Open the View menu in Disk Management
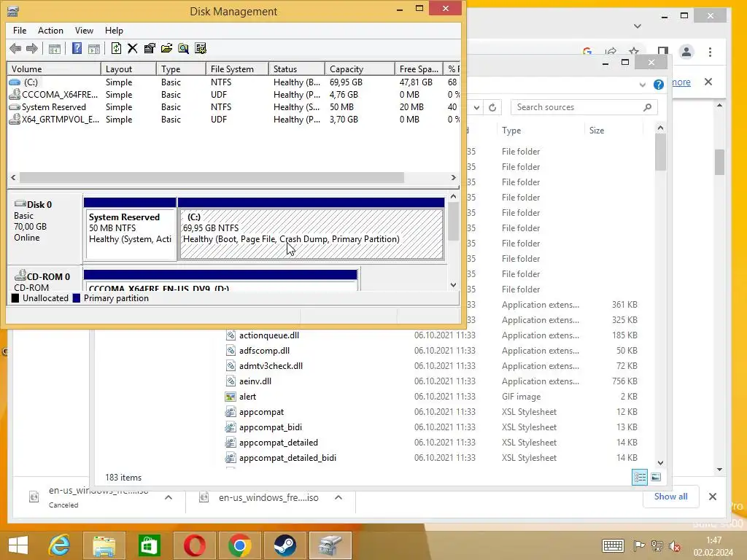 coord(84,31)
